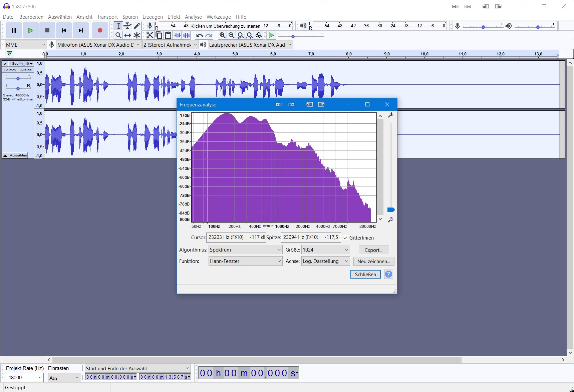The height and width of the screenshot is (392, 574).
Task: Open help for Frequenzanalyse dialog
Action: 388,274
